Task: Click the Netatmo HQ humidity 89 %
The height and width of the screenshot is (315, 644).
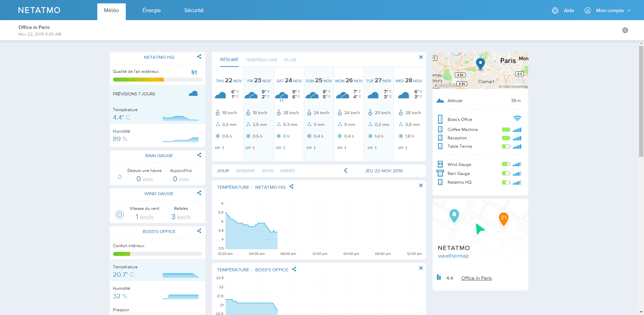Action: click(x=120, y=139)
